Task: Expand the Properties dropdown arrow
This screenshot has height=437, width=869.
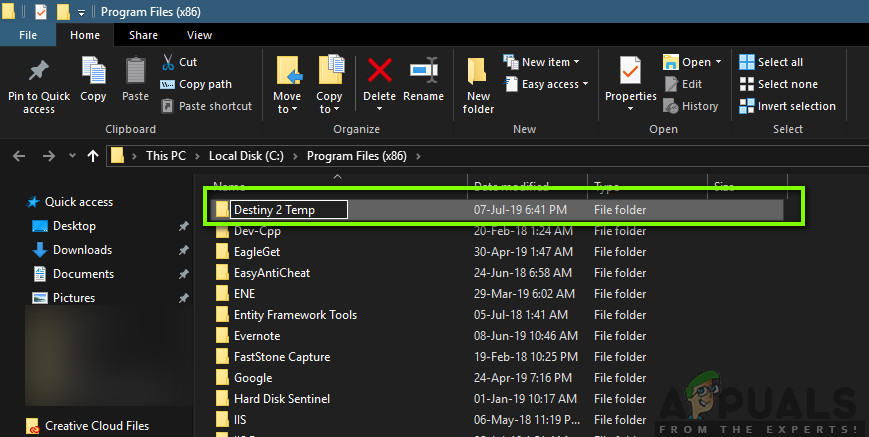Action: 631,109
